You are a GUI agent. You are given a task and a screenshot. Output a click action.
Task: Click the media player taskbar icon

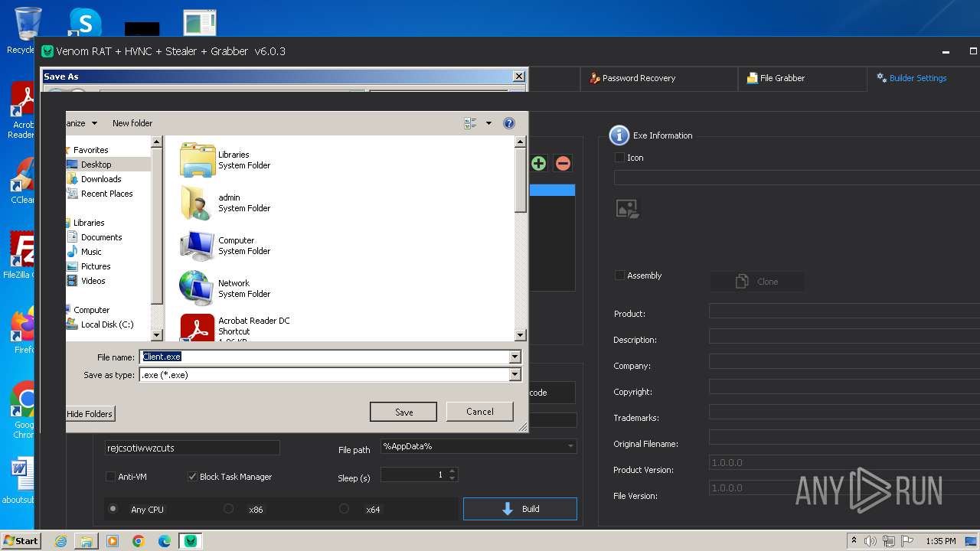[113, 541]
